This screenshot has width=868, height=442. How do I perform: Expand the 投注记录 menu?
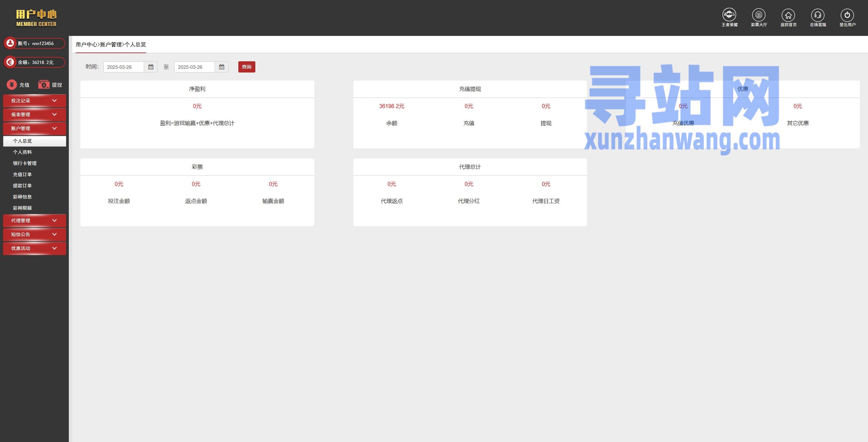click(x=35, y=101)
